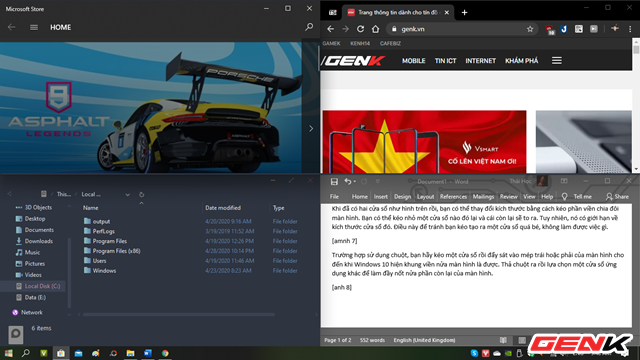Click the Windows Start button
Image resolution: width=640 pixels, height=360 pixels.
click(x=9, y=353)
